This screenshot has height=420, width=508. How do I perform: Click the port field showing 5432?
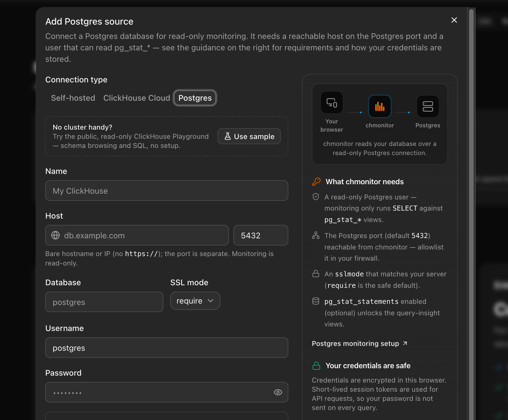(x=261, y=235)
